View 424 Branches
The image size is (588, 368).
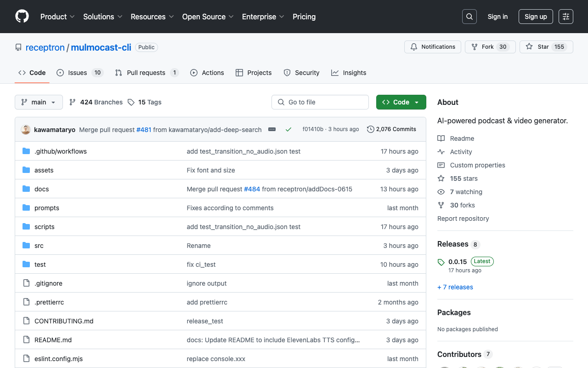(96, 102)
